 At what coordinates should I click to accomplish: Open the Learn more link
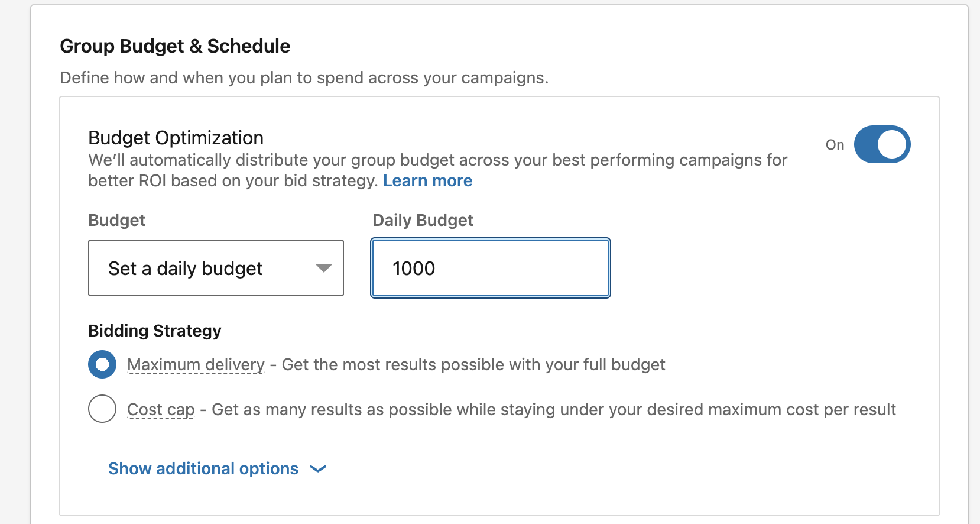click(427, 180)
